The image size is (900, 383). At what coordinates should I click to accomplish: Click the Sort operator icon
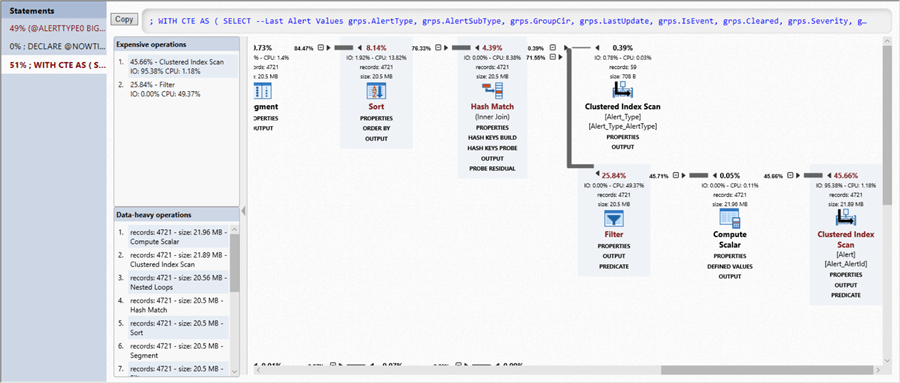376,91
